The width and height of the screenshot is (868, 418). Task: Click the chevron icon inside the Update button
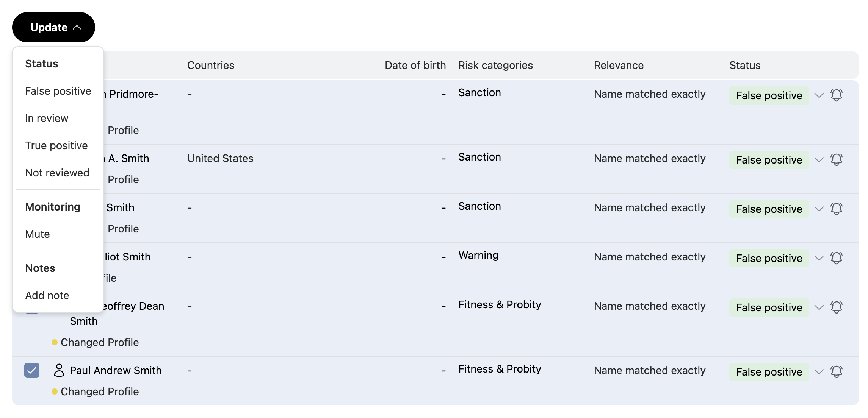click(x=78, y=27)
